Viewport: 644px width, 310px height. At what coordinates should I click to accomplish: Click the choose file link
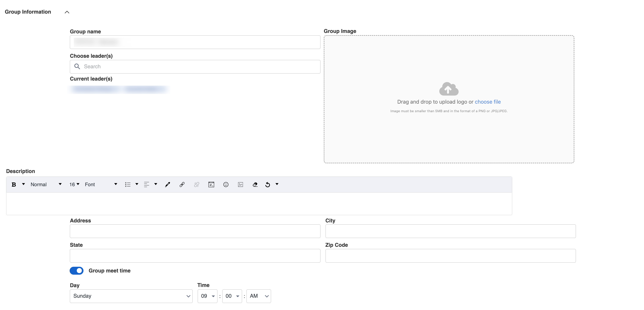(x=487, y=102)
